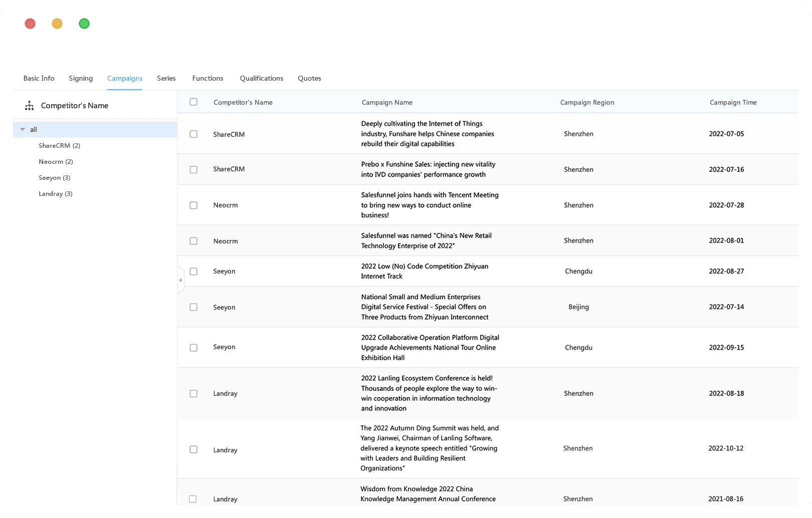This screenshot has width=812, height=518.
Task: Open the 2022 Low (No) Code Competition campaign
Action: 425,272
